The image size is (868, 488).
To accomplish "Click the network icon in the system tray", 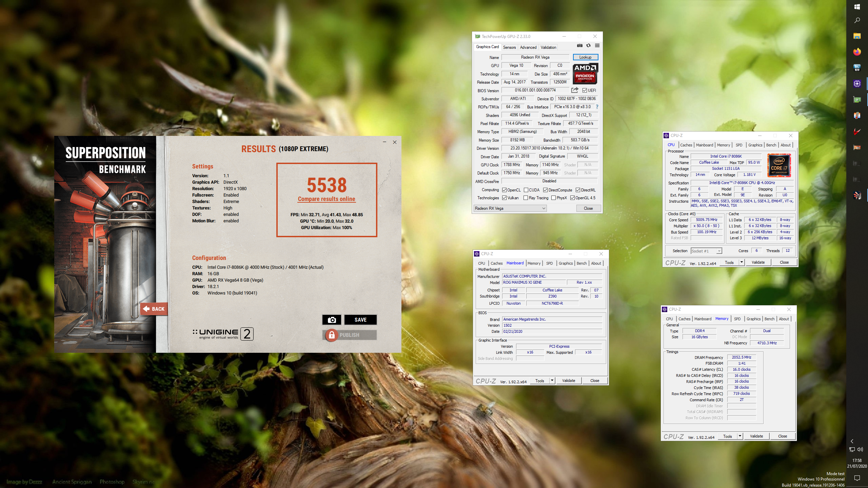I will coord(852,450).
